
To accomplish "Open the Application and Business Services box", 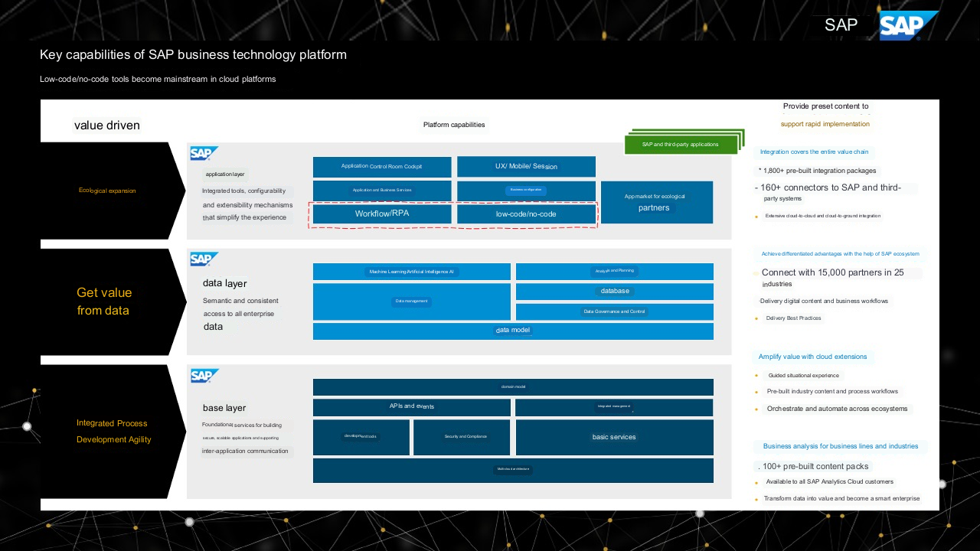I will (x=382, y=190).
